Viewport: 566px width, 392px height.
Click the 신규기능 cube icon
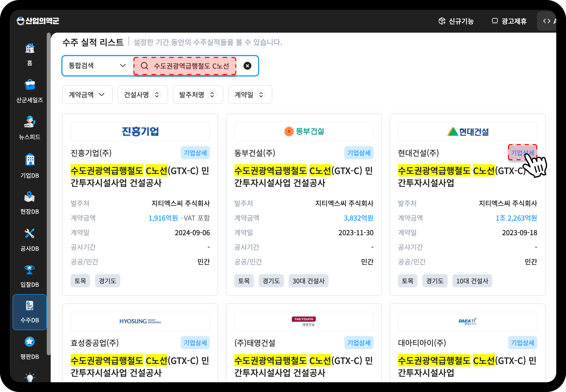pyautogui.click(x=442, y=21)
